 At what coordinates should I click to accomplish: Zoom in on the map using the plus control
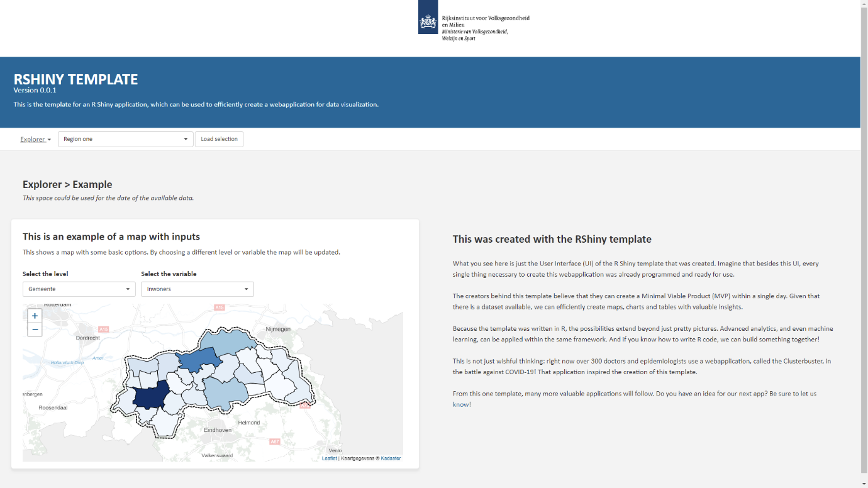35,315
